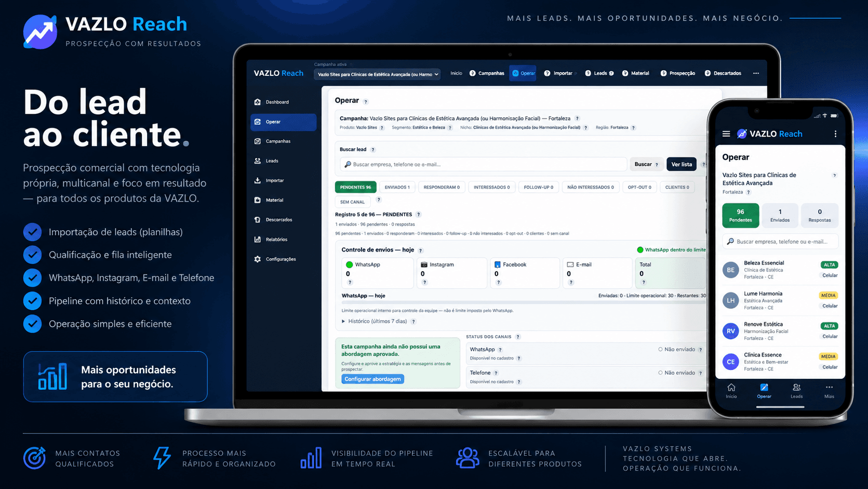Screen dimensions: 868x489
Task: Click the Buscar button
Action: point(646,165)
